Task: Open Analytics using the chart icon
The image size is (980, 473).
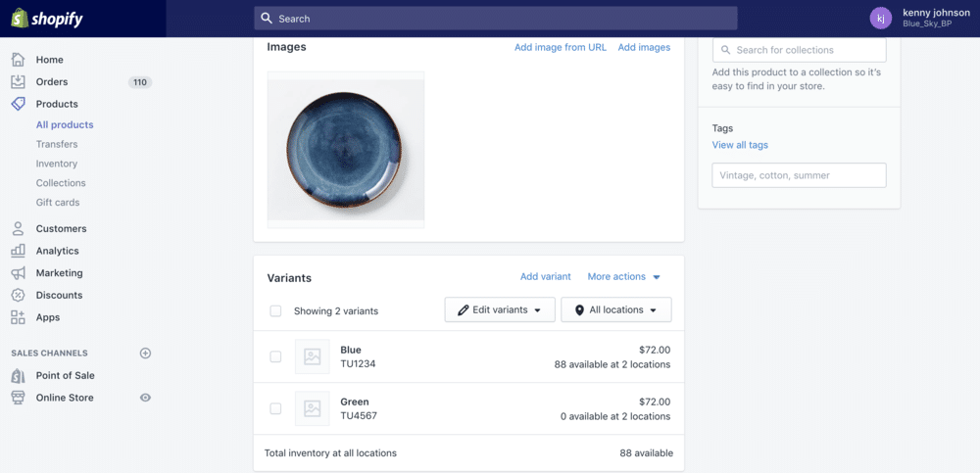Action: click(18, 251)
